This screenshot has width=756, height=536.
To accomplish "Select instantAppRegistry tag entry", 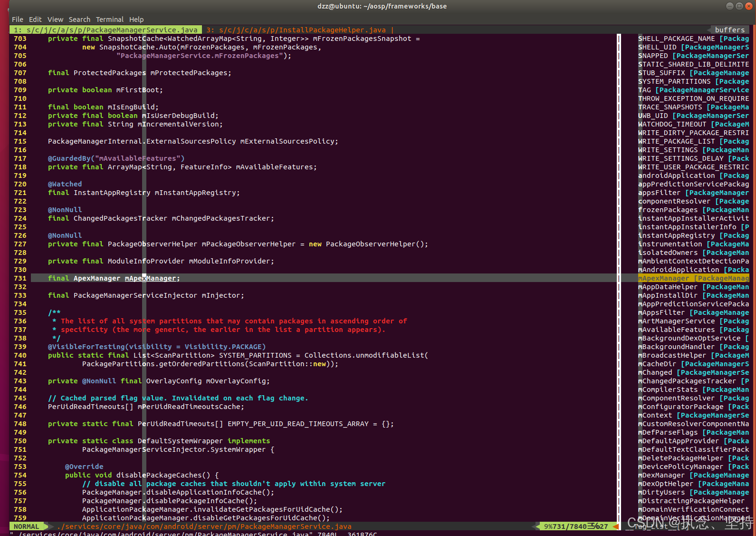I will [693, 235].
